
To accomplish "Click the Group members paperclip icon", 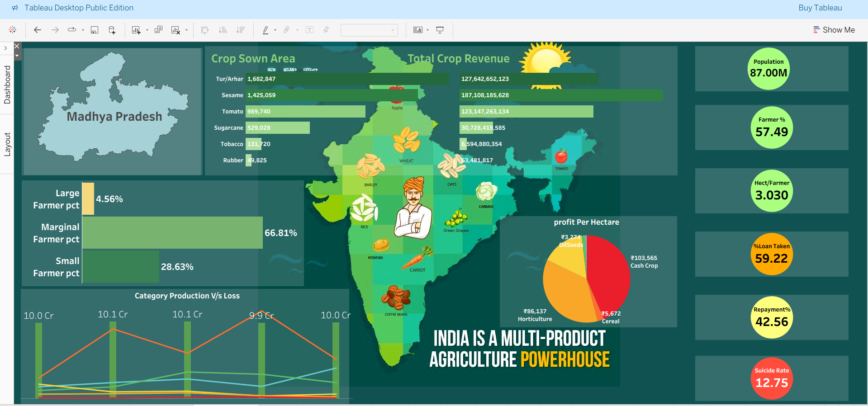I will pos(286,30).
